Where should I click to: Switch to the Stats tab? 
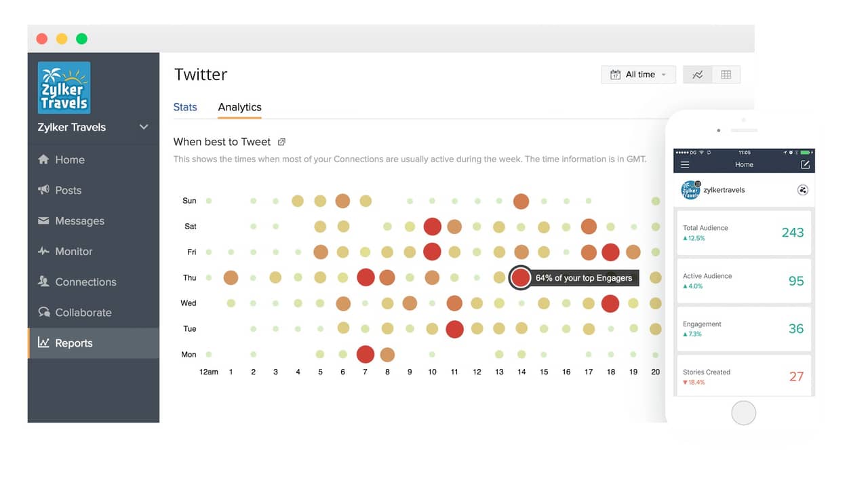[x=185, y=107]
